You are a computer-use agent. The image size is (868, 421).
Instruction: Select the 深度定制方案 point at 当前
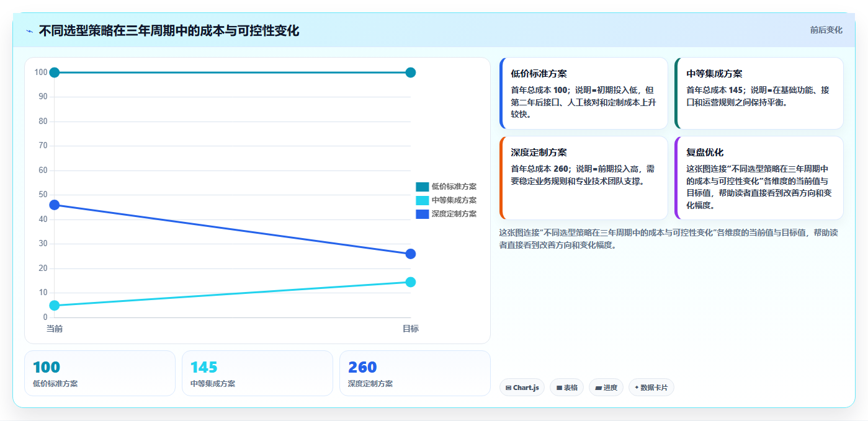point(55,205)
